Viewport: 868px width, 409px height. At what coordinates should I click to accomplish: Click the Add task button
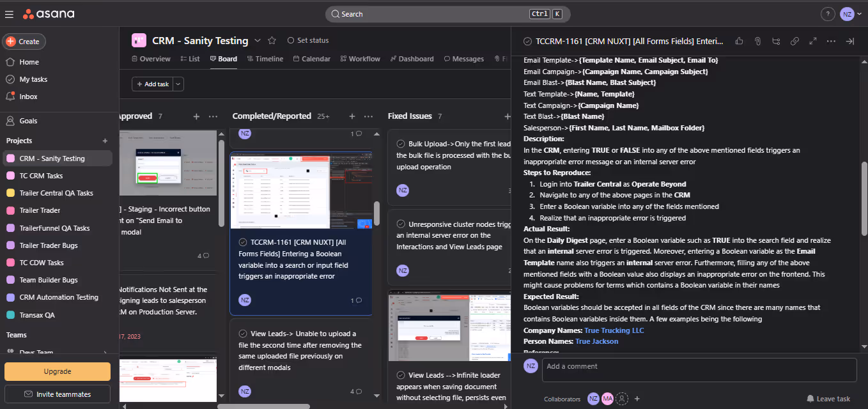pyautogui.click(x=152, y=84)
